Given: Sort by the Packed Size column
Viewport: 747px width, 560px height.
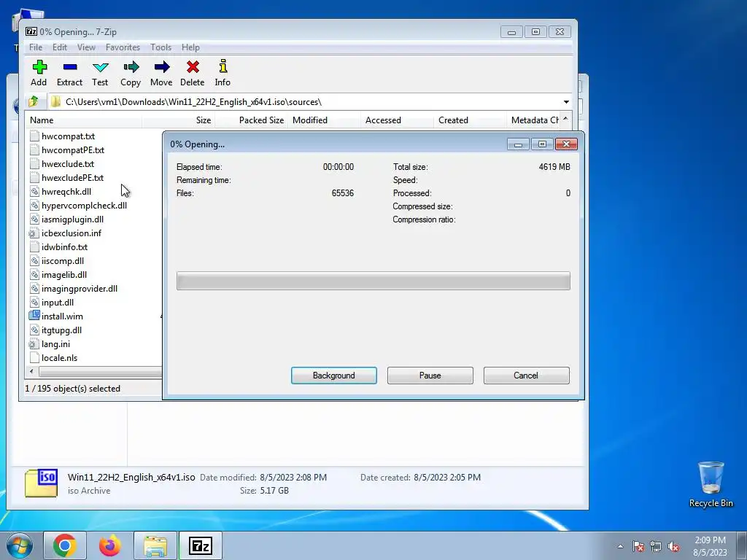Looking at the screenshot, I should [x=251, y=120].
